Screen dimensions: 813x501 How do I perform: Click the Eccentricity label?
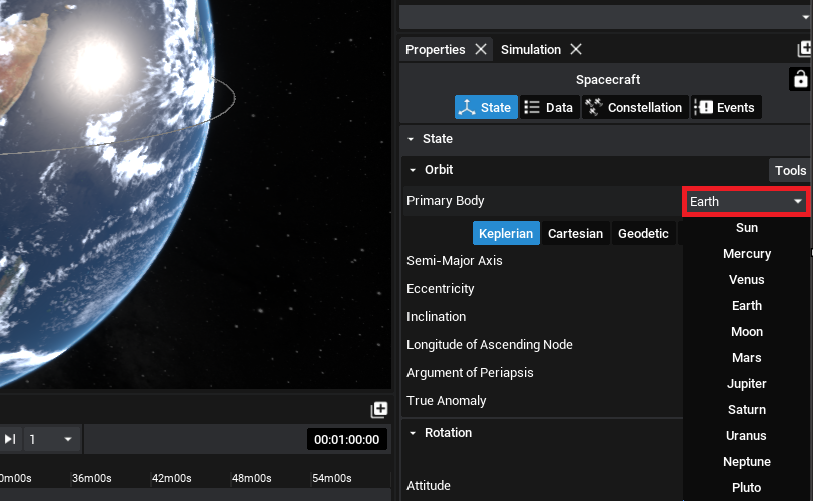point(440,288)
